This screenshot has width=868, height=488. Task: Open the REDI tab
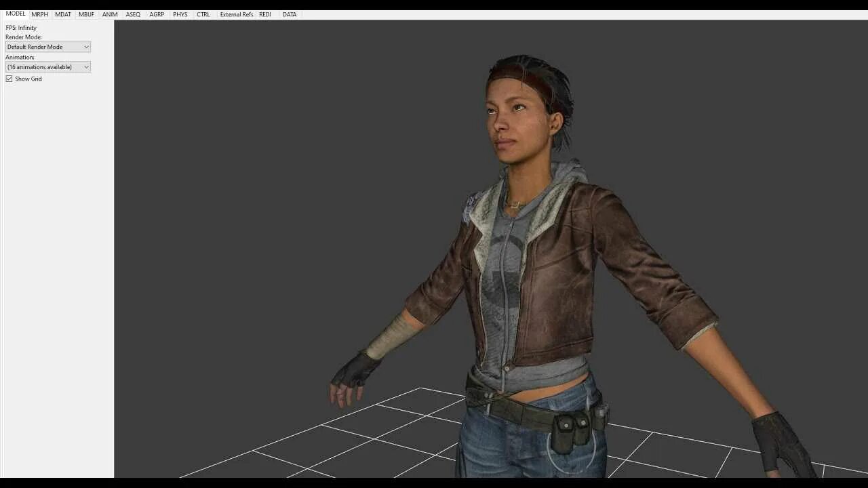[265, 14]
